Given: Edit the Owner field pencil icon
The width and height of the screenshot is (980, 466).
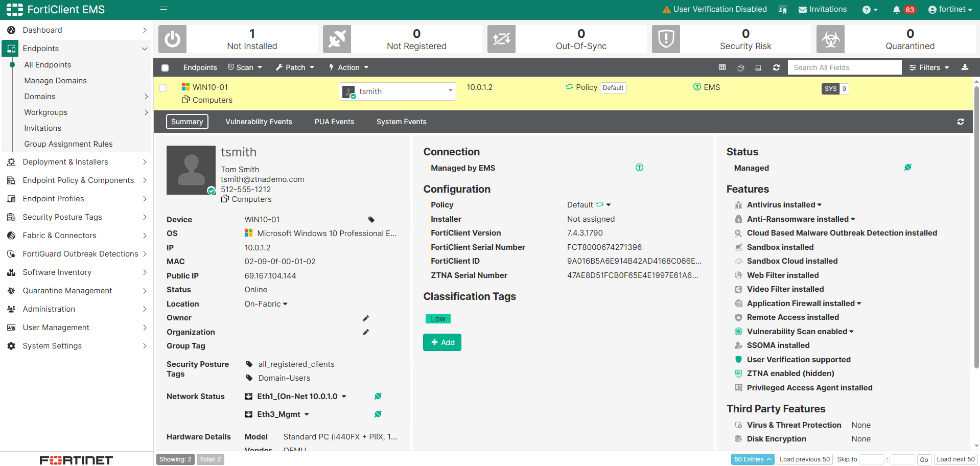Looking at the screenshot, I should [x=365, y=318].
